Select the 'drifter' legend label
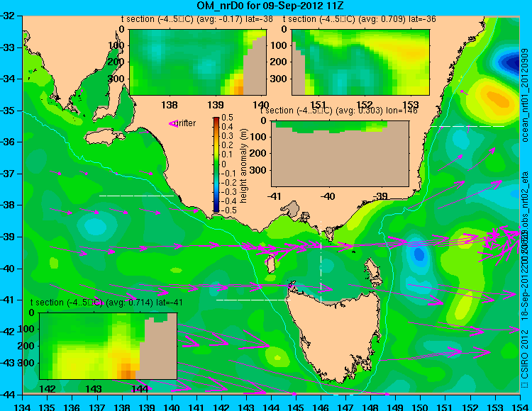Screen dimensions: 532x411 187,123
